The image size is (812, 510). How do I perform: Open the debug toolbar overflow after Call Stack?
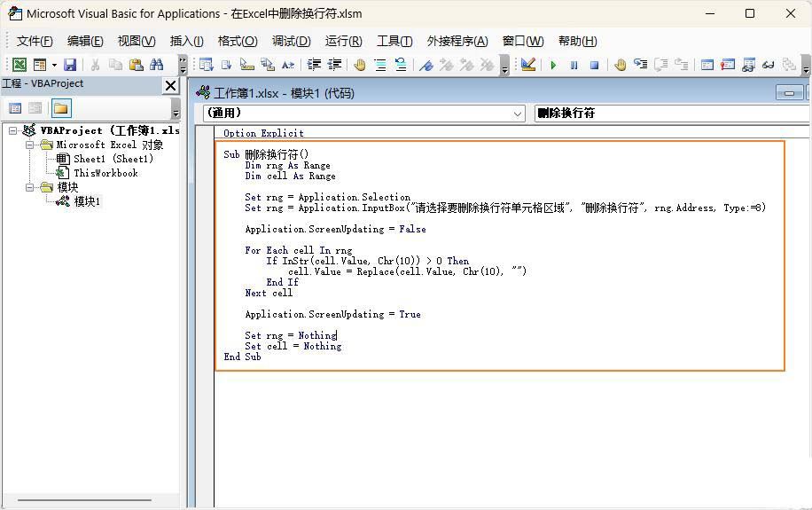(805, 65)
